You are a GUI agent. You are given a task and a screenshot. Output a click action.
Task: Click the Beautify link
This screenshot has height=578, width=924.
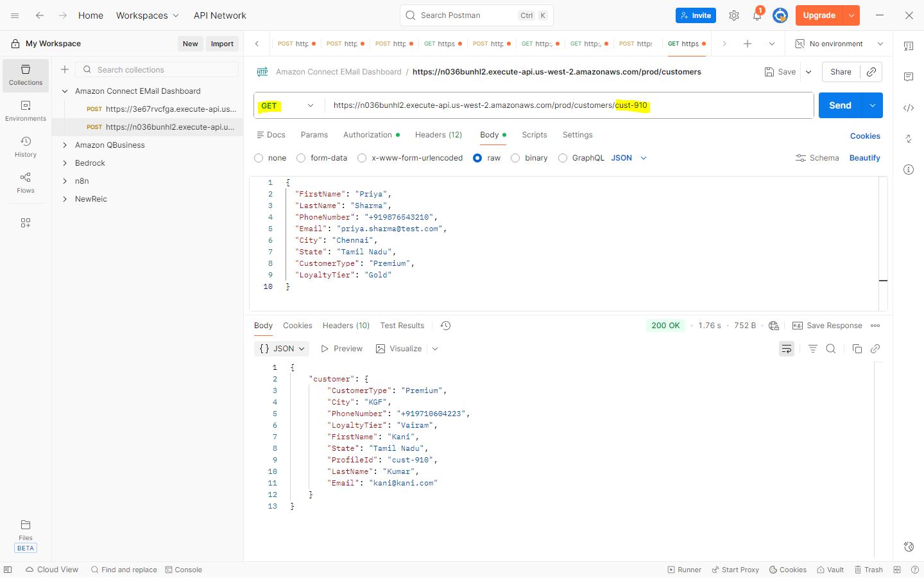(864, 158)
